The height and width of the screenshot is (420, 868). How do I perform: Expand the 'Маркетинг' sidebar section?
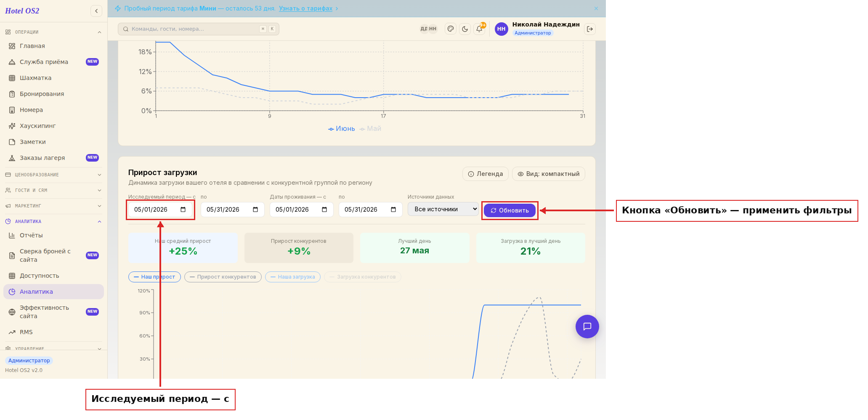click(x=53, y=206)
